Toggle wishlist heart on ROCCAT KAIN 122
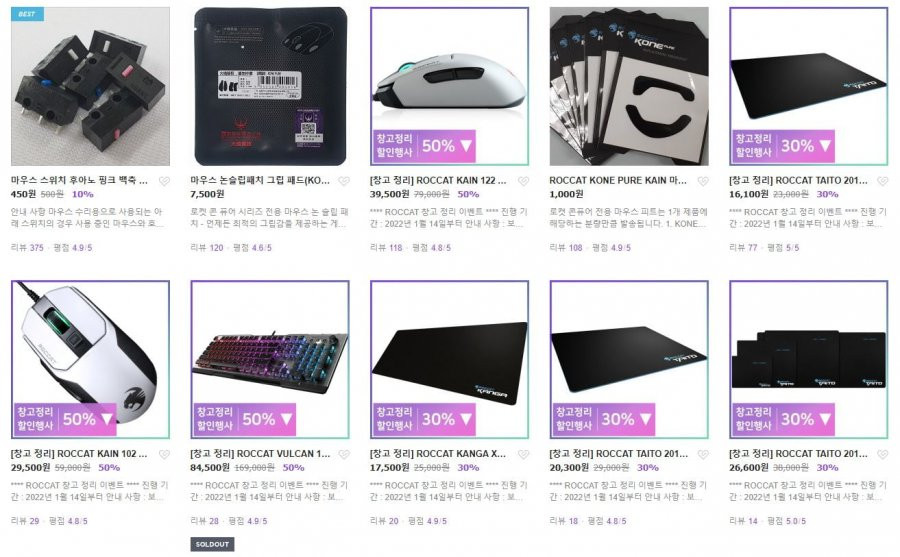The height and width of the screenshot is (557, 900). click(x=523, y=181)
